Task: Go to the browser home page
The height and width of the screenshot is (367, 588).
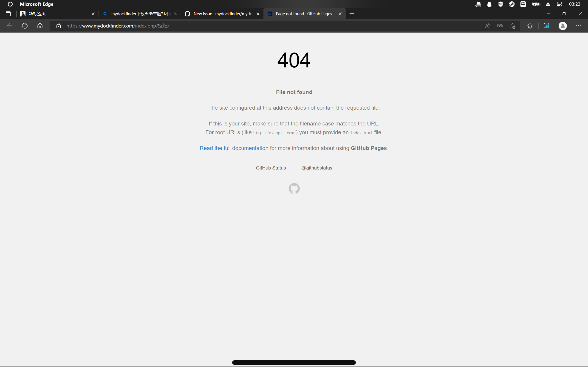Action: 40,26
